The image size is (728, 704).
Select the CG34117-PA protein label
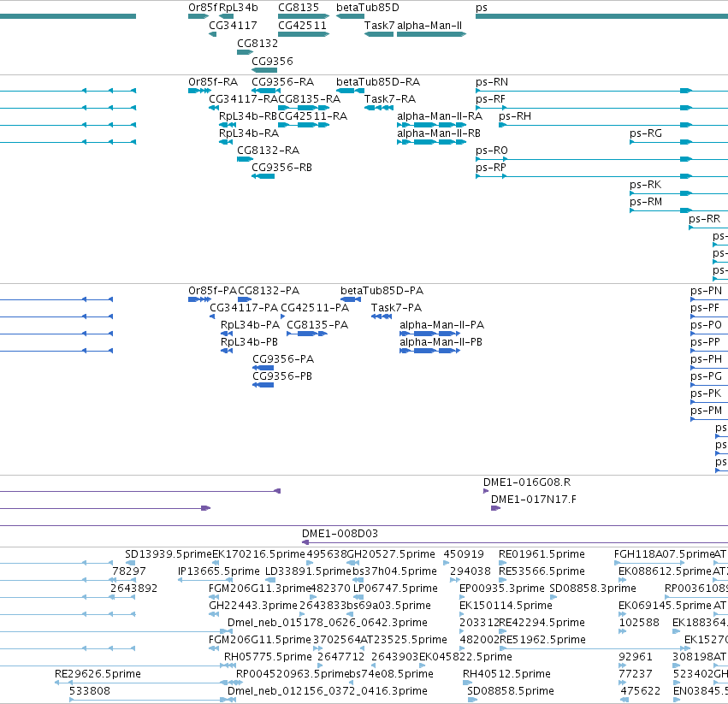244,308
